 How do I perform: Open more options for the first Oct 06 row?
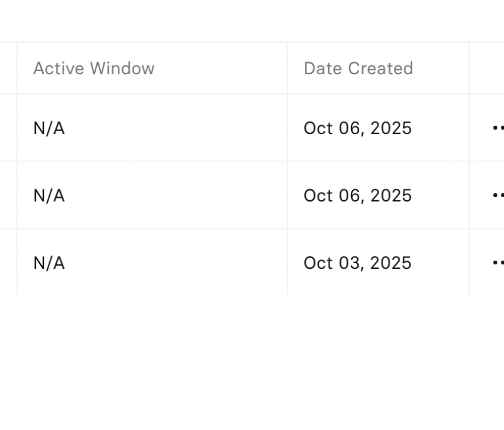pyautogui.click(x=498, y=128)
